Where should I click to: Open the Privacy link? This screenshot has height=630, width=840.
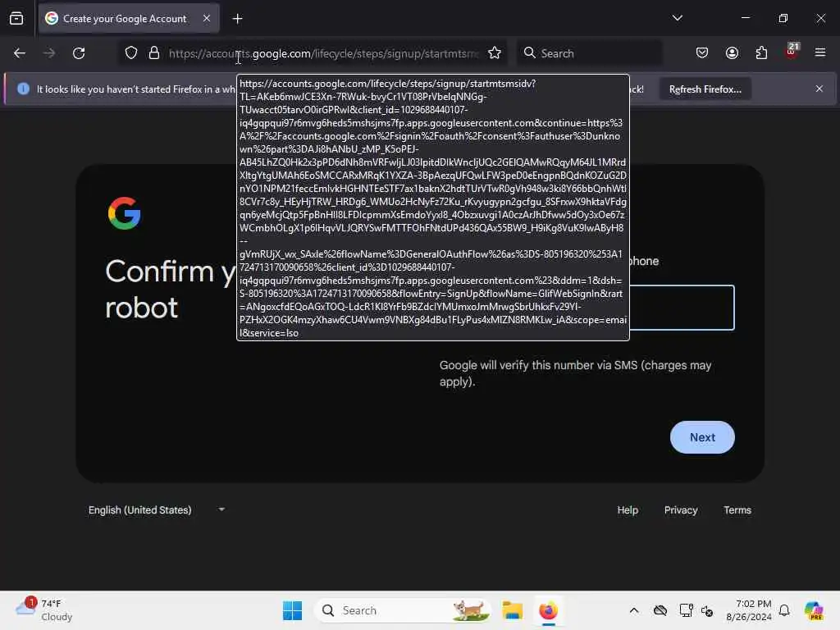[681, 510]
